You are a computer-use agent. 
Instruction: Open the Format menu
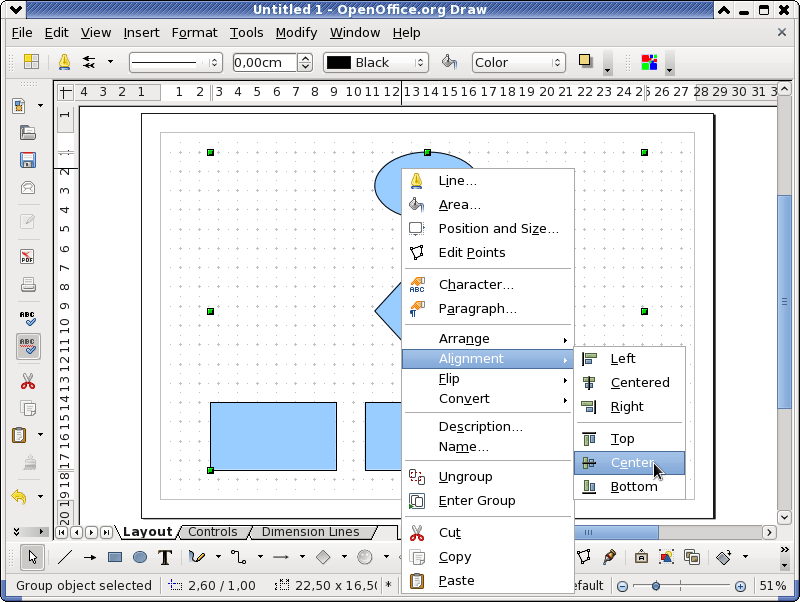(x=194, y=33)
